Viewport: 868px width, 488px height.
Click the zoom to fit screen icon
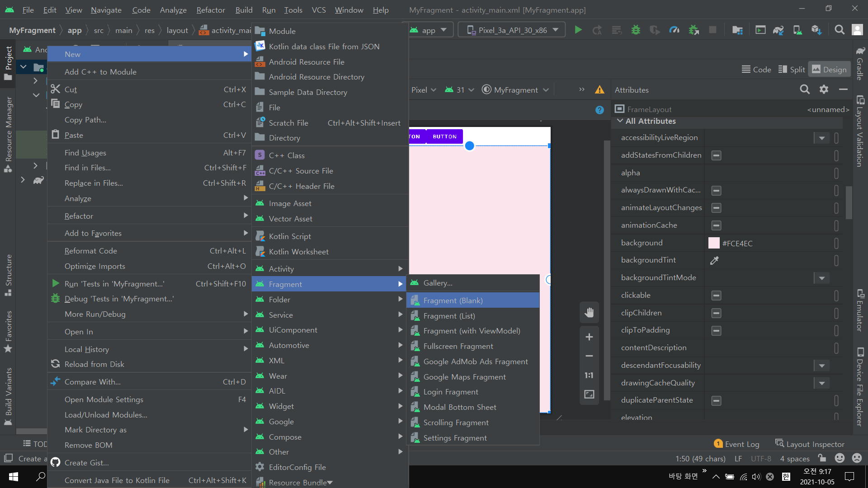coord(589,394)
